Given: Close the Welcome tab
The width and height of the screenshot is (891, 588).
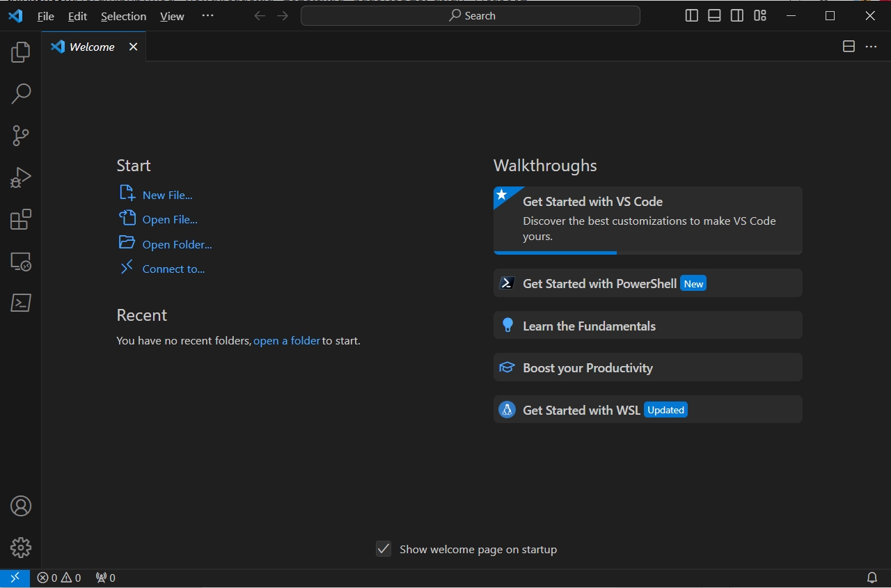Looking at the screenshot, I should (x=133, y=47).
